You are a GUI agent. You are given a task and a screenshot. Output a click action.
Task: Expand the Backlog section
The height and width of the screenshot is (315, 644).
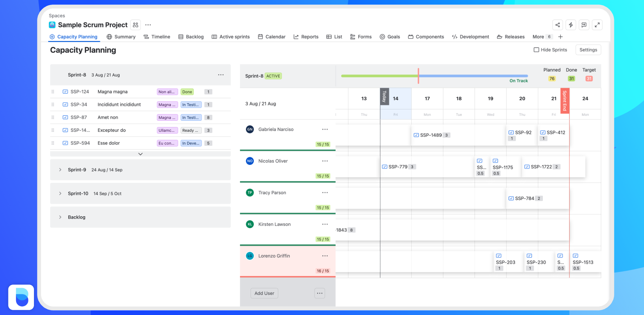pos(60,217)
